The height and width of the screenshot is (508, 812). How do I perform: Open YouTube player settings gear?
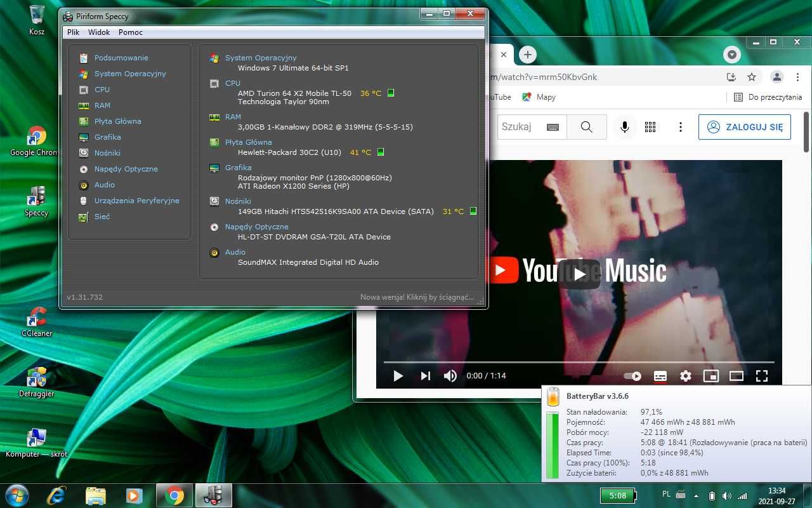point(686,376)
